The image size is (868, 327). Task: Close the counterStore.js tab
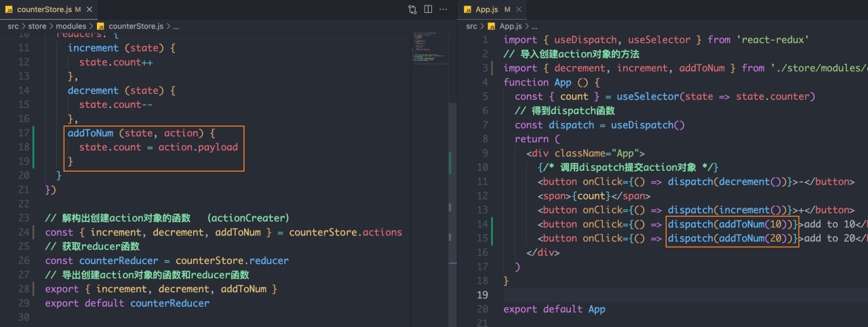(90, 9)
